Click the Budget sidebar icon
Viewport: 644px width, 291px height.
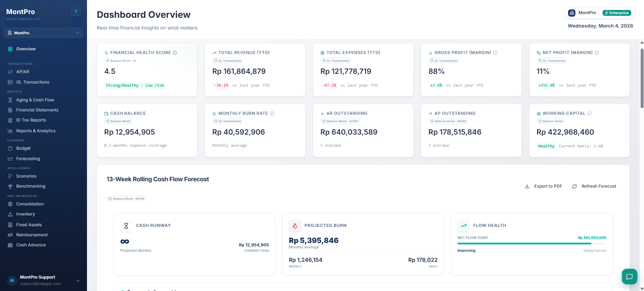point(10,148)
